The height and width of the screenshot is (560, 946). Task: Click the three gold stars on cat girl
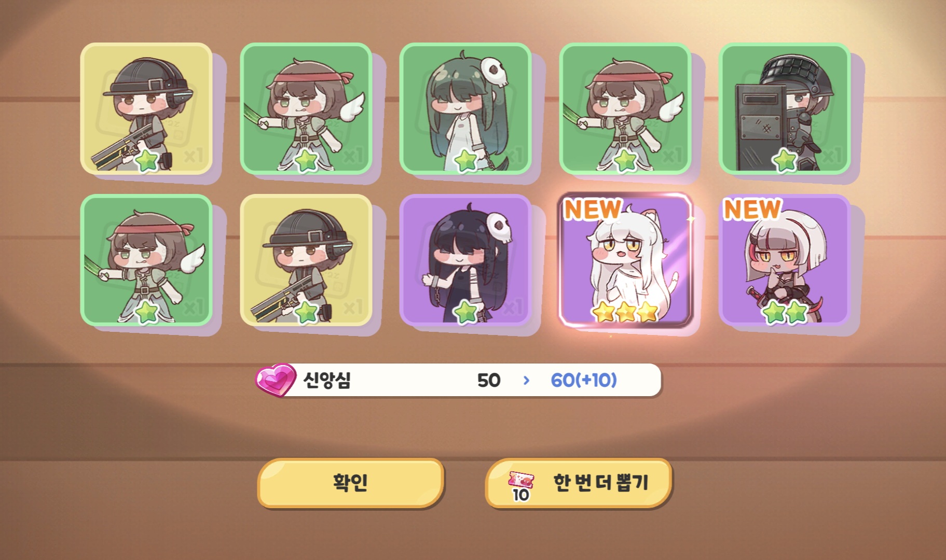pyautogui.click(x=625, y=312)
